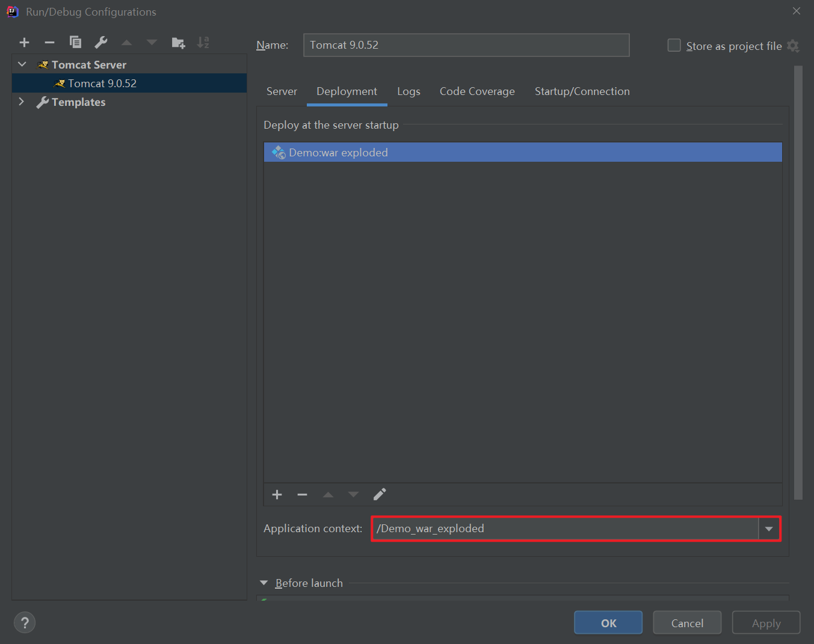Select Tomcat 9.0.52 in configuration tree

(x=129, y=83)
